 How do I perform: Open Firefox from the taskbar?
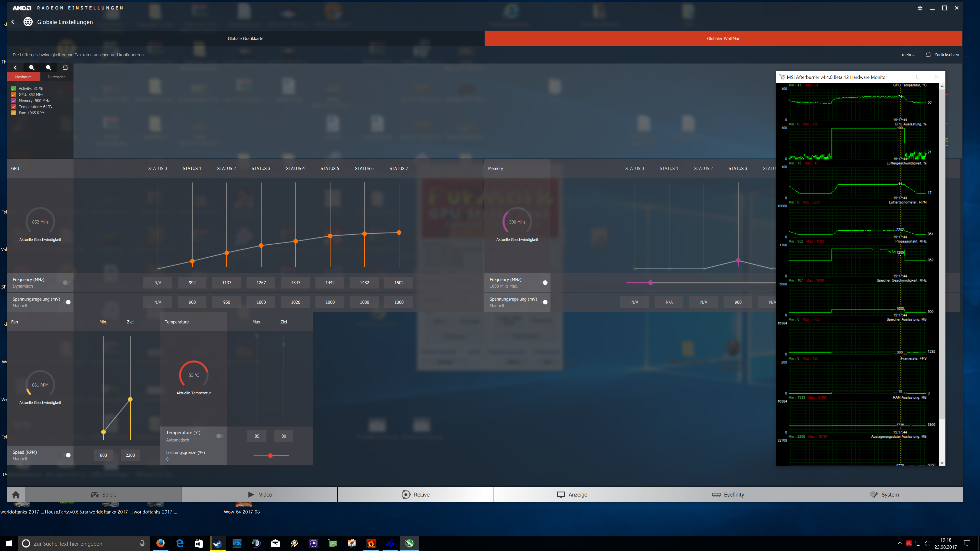point(161,543)
